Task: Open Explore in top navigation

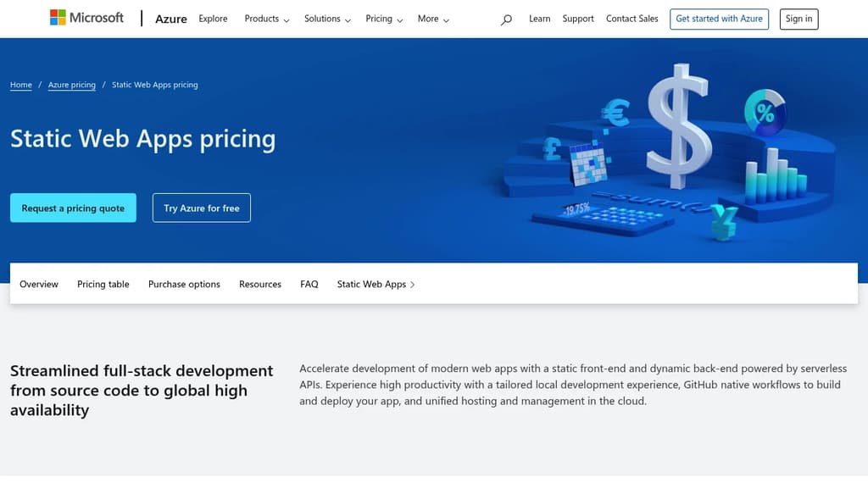Action: [213, 19]
